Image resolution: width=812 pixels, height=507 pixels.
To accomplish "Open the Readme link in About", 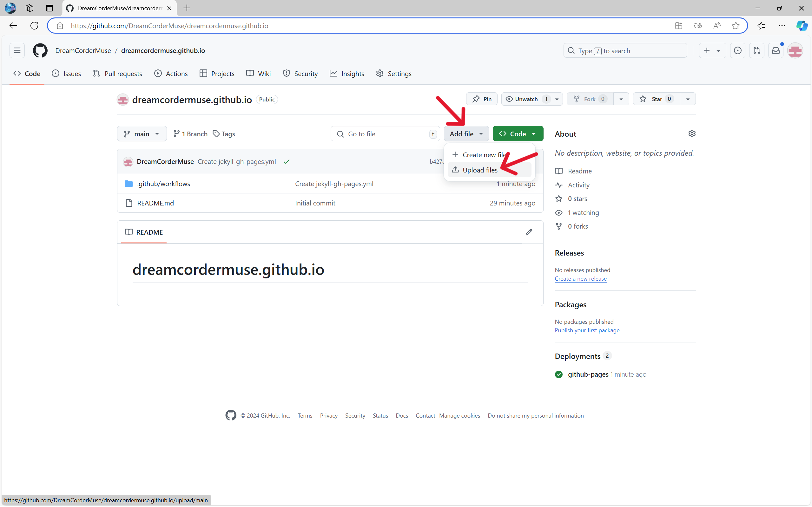I will [x=579, y=171].
